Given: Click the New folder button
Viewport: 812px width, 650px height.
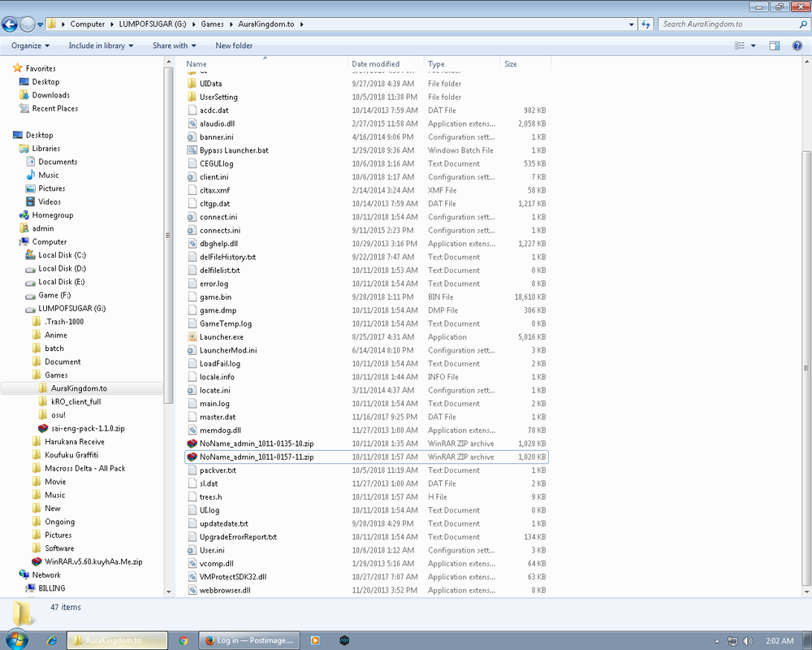Looking at the screenshot, I should (x=234, y=45).
